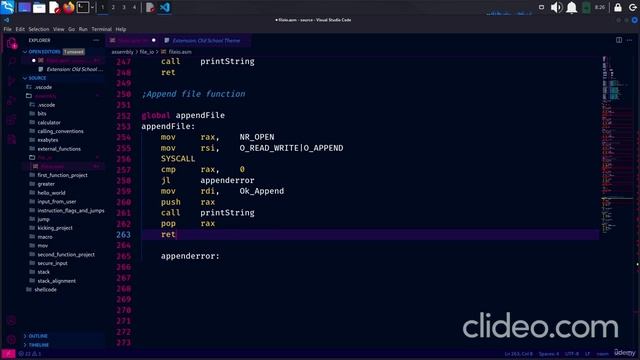Expand the bits folder
This screenshot has width=640, height=360.
pyautogui.click(x=42, y=113)
